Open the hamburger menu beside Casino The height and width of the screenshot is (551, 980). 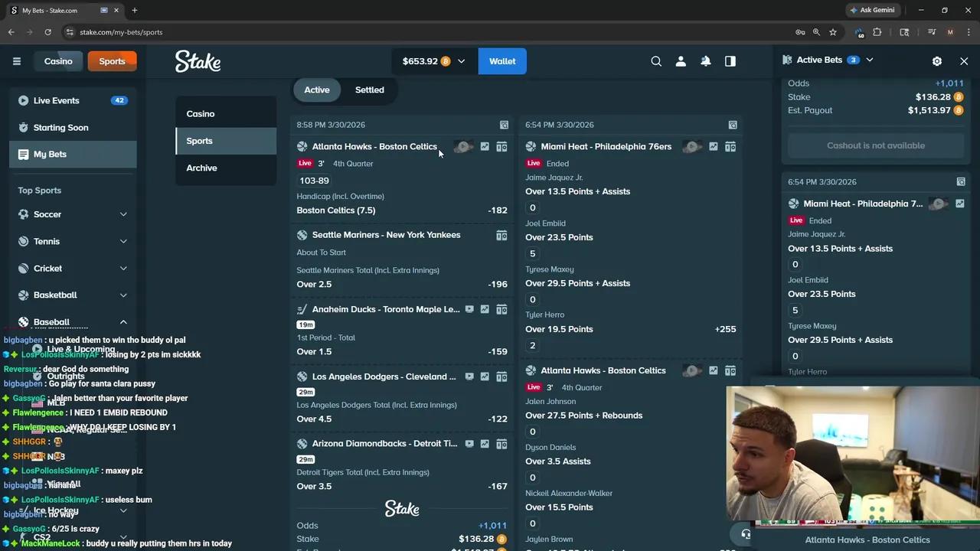[16, 61]
